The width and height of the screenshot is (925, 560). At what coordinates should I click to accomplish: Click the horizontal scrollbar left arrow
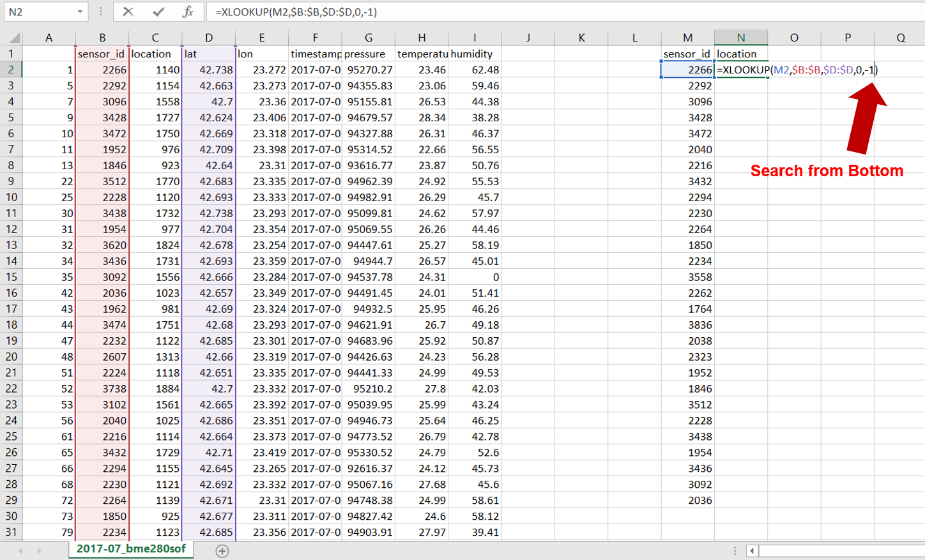click(753, 550)
